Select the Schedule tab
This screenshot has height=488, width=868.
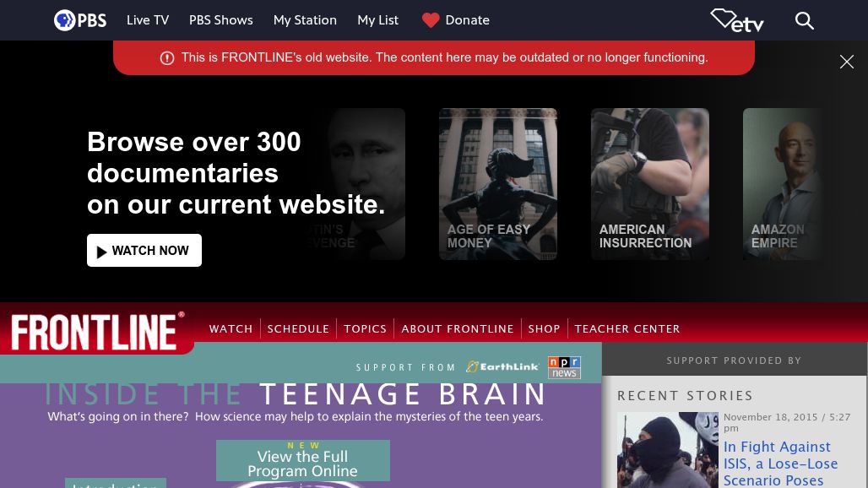point(298,329)
